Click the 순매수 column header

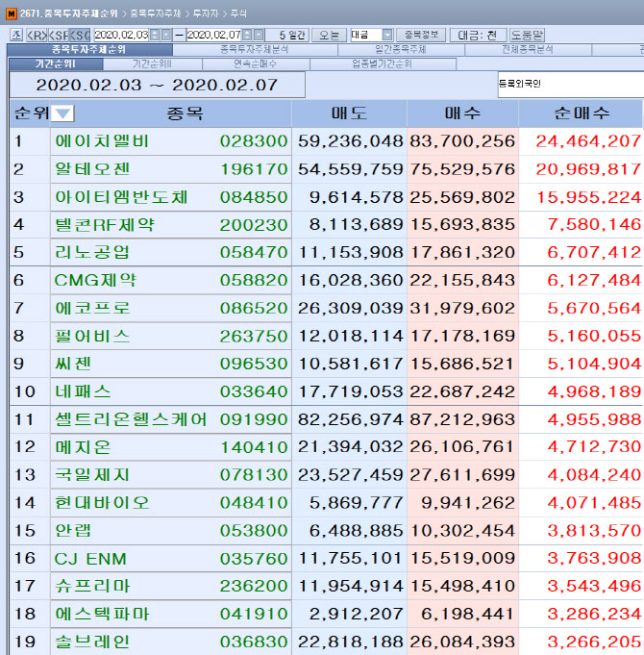coord(581,113)
